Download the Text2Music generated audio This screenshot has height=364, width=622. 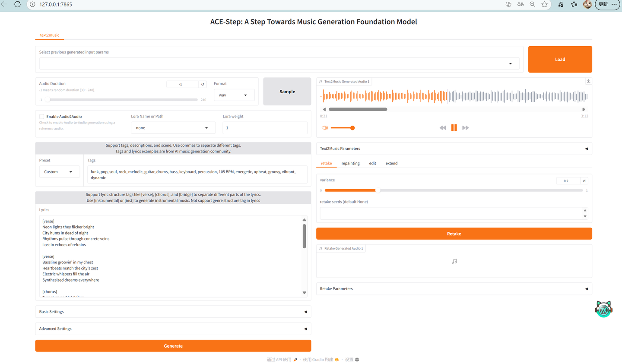[x=588, y=81]
